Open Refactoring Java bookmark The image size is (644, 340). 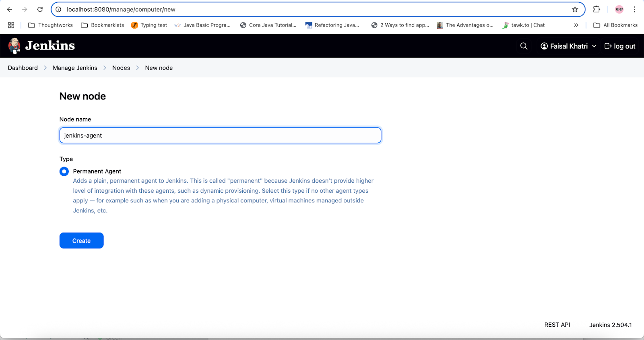click(332, 25)
